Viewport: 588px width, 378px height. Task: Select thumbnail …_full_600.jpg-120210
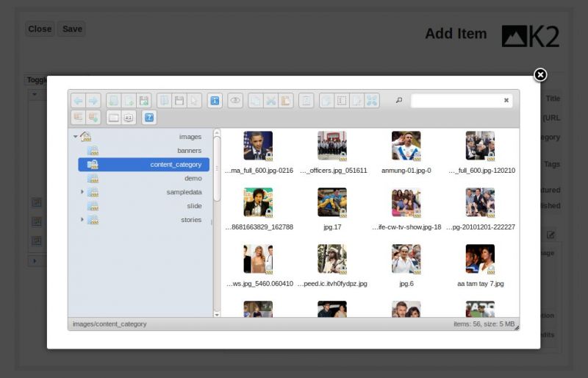(480, 146)
